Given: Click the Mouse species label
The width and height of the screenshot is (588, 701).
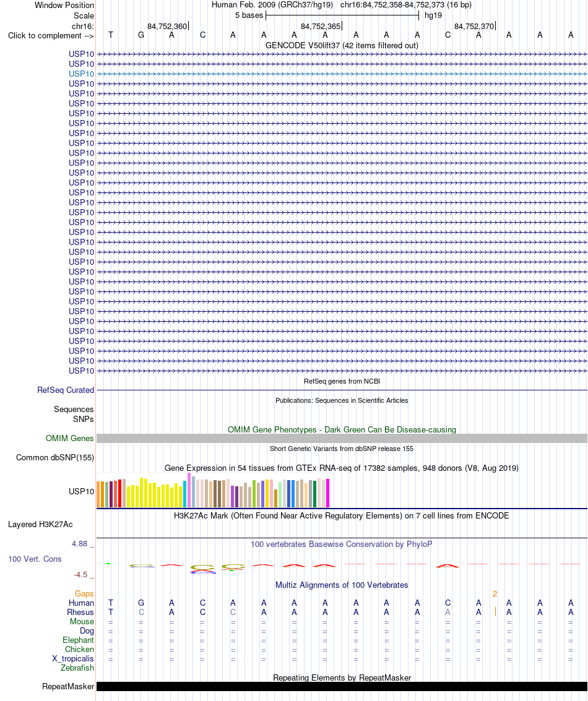Looking at the screenshot, I should (82, 621).
